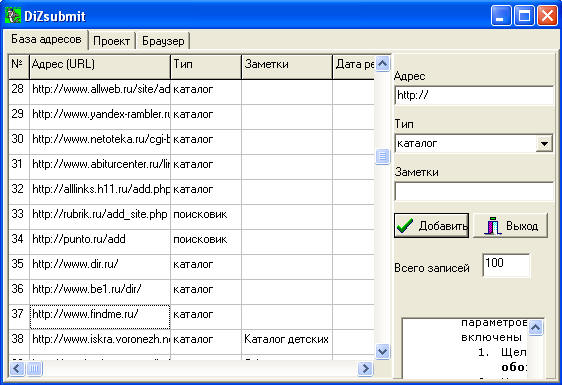
Task: Switch to the Проект tab
Action: coord(111,41)
